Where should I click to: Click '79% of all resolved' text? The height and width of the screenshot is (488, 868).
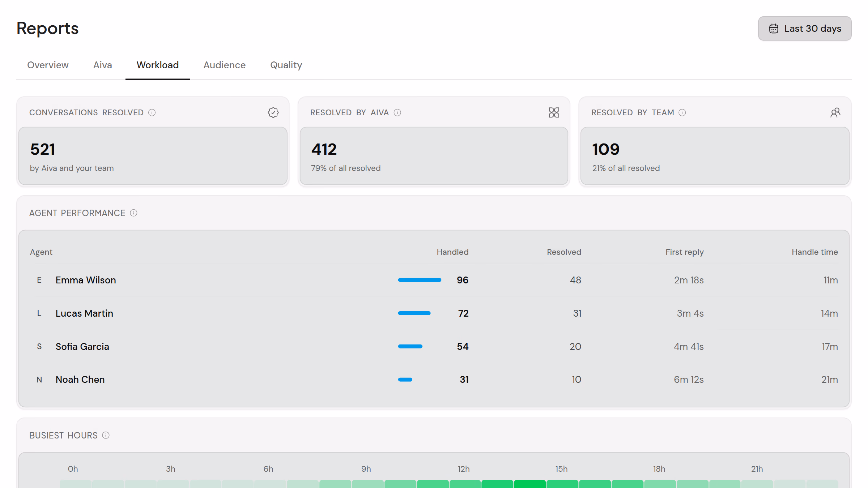click(346, 168)
